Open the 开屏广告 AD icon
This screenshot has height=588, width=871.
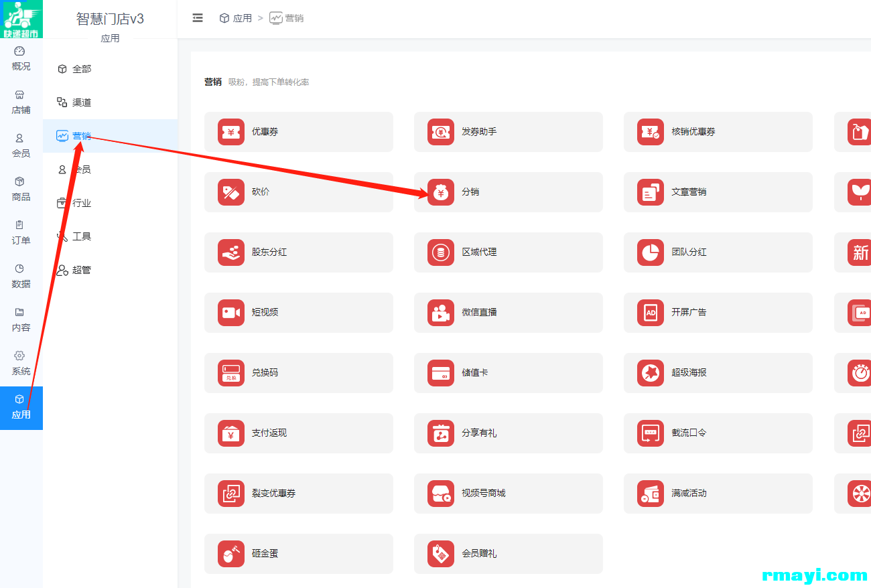pos(651,313)
